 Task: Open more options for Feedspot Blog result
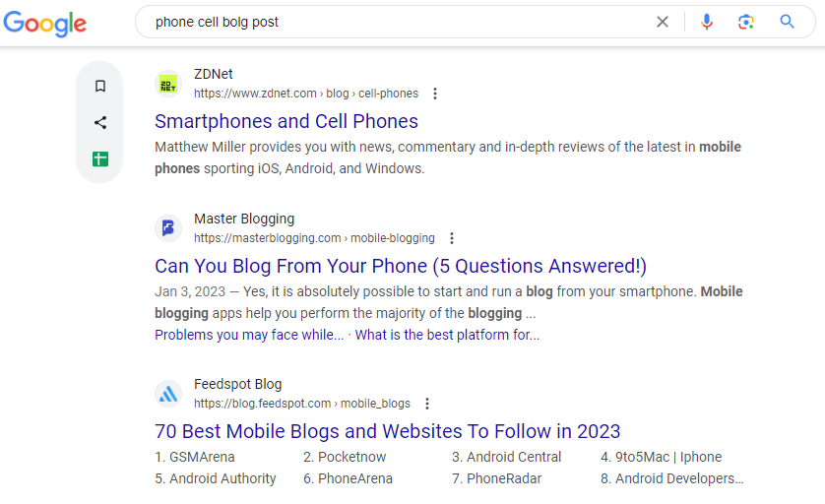[x=426, y=404]
